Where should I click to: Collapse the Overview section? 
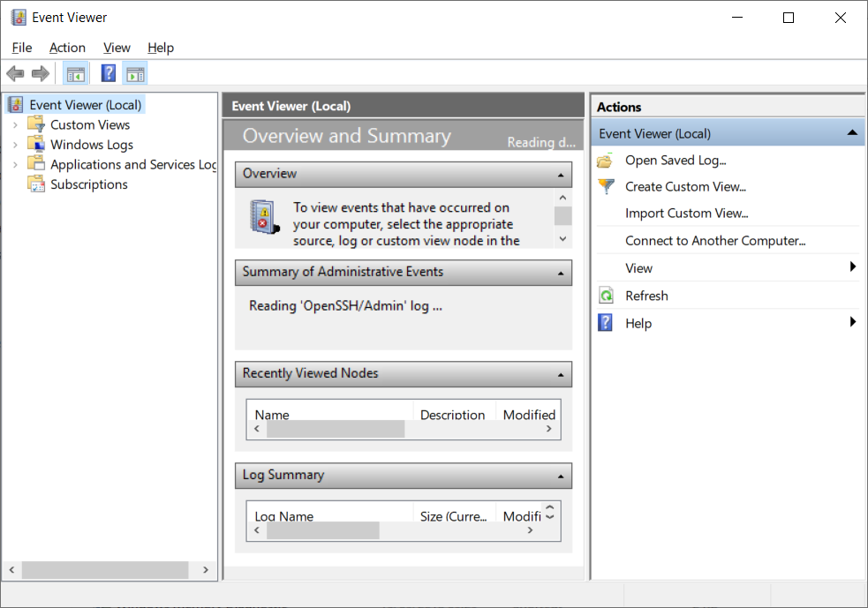(561, 175)
